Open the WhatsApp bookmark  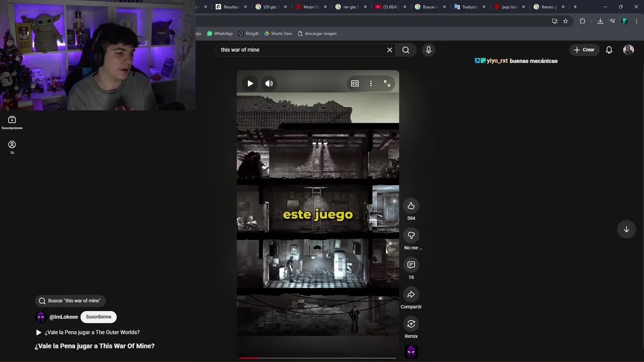click(x=220, y=34)
